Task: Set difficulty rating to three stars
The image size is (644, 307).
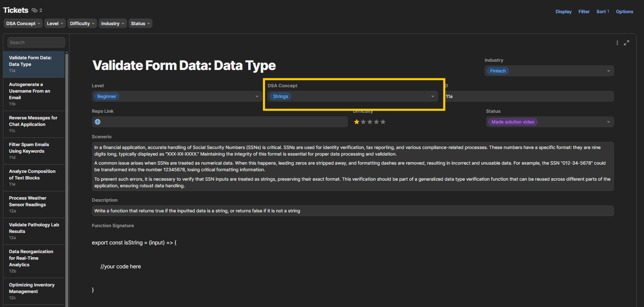Action: tap(370, 122)
